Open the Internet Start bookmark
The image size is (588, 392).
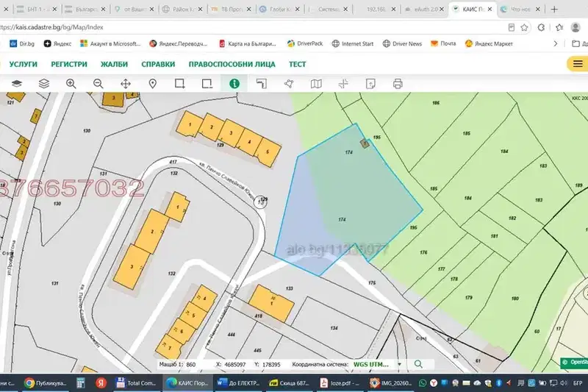click(x=353, y=43)
